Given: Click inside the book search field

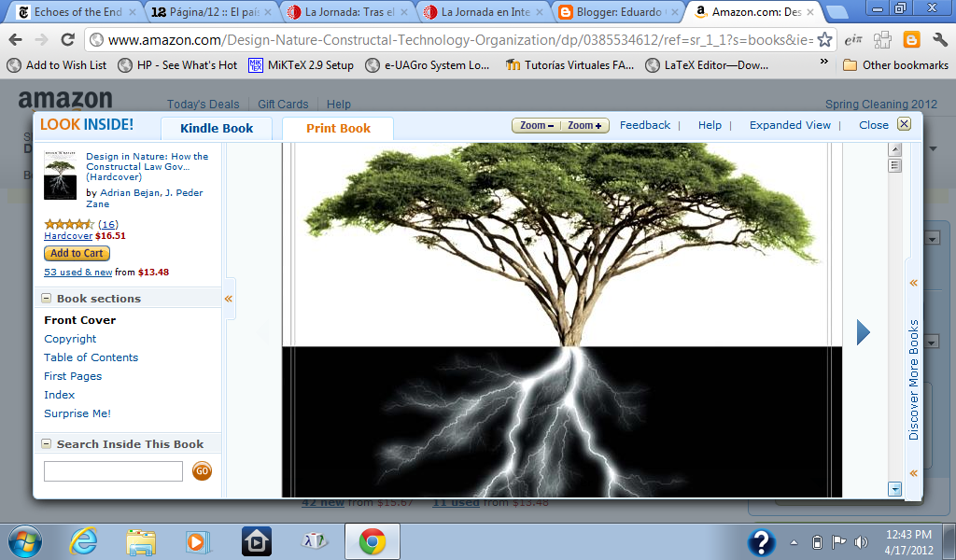Looking at the screenshot, I should tap(113, 471).
